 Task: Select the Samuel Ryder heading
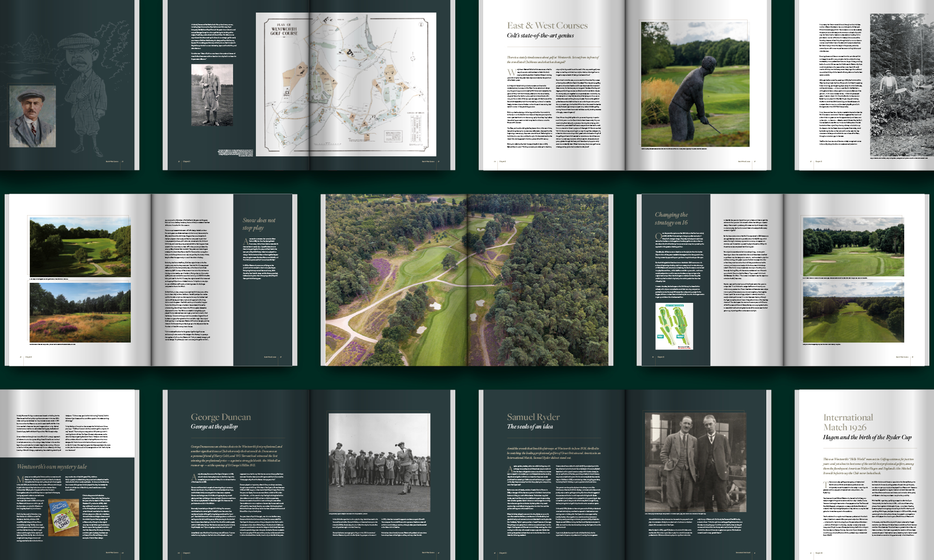[533, 417]
